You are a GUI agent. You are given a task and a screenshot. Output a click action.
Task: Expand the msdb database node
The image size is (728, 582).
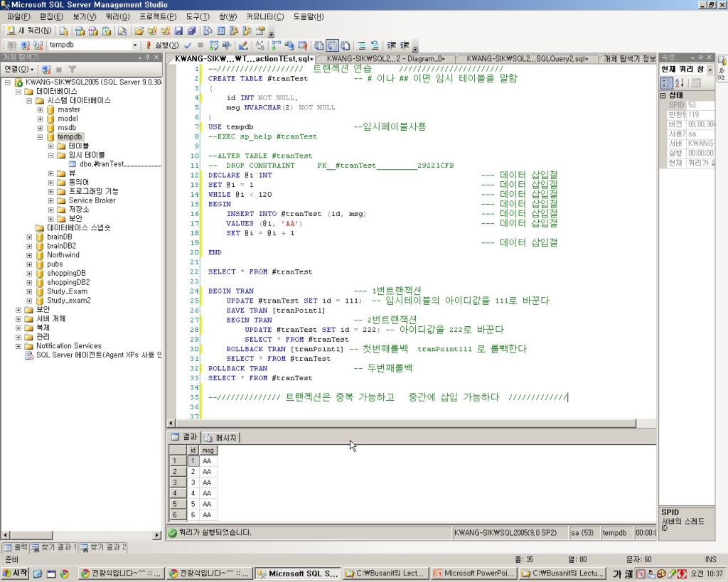point(40,128)
